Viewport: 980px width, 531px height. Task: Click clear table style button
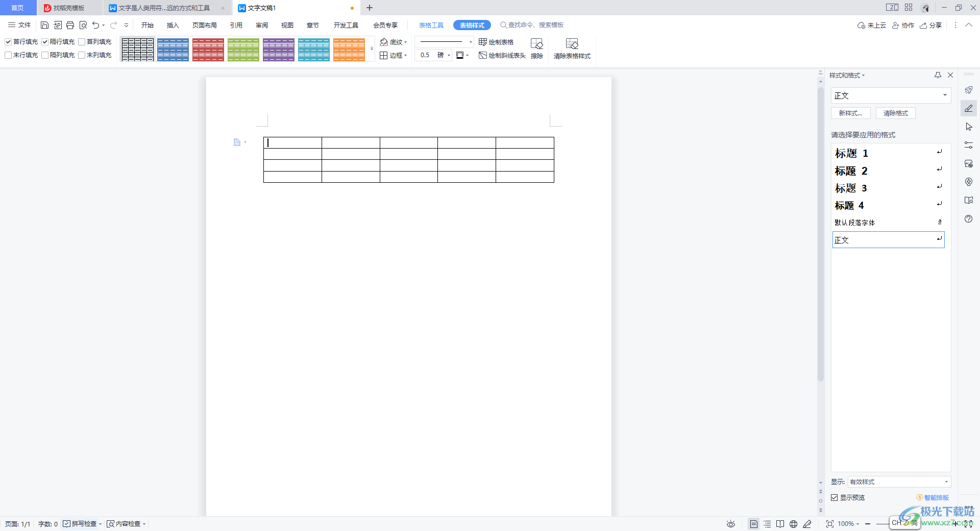pos(572,49)
